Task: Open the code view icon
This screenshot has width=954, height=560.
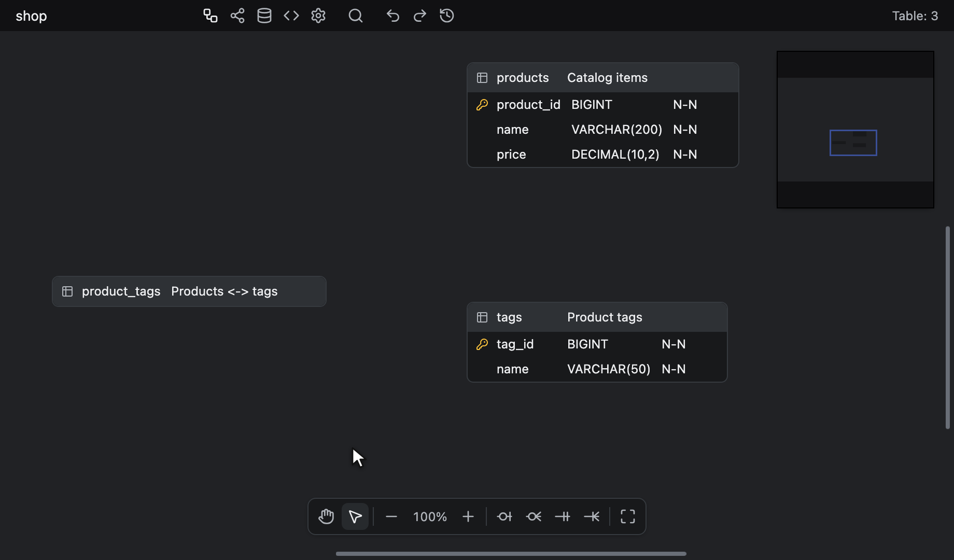Action: (291, 16)
